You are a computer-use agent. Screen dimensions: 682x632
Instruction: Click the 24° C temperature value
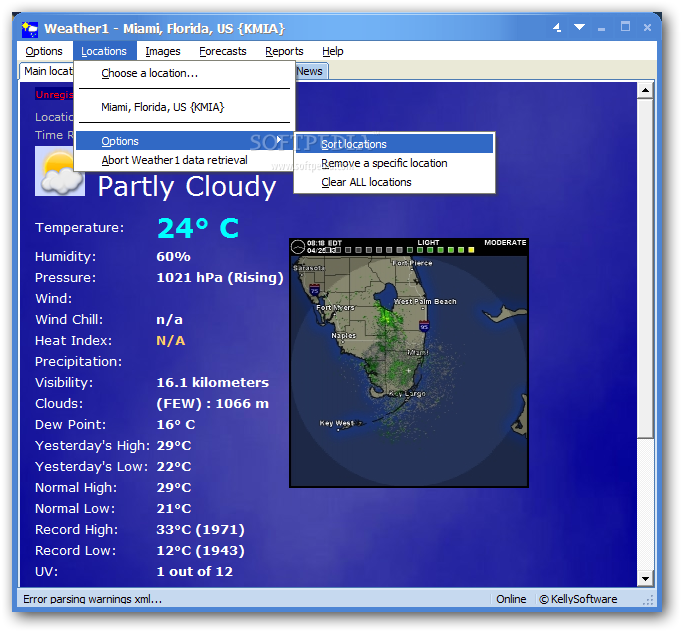coord(198,228)
